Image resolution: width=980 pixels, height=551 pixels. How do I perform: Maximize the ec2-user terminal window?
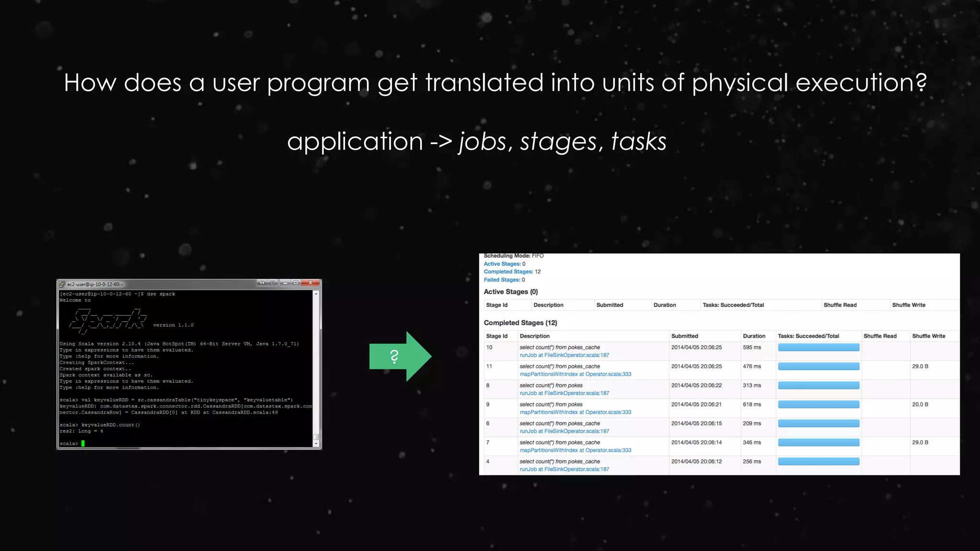click(x=296, y=283)
